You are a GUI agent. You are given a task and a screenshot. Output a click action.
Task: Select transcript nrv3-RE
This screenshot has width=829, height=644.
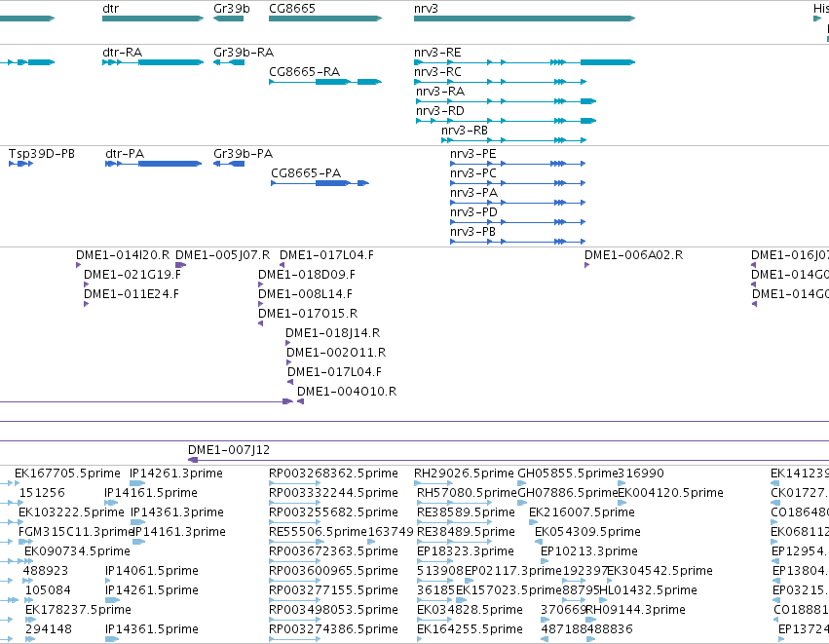coord(524,62)
